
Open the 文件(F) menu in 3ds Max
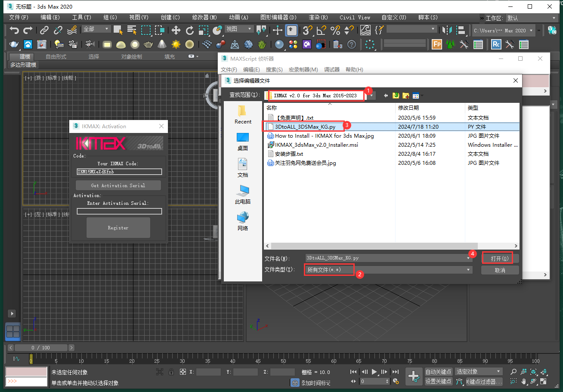click(19, 18)
